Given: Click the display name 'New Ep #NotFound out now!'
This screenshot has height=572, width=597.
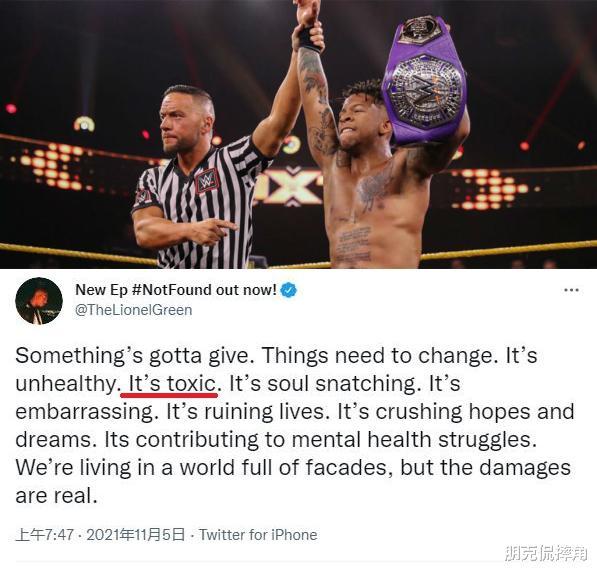Looking at the screenshot, I should coord(176,290).
